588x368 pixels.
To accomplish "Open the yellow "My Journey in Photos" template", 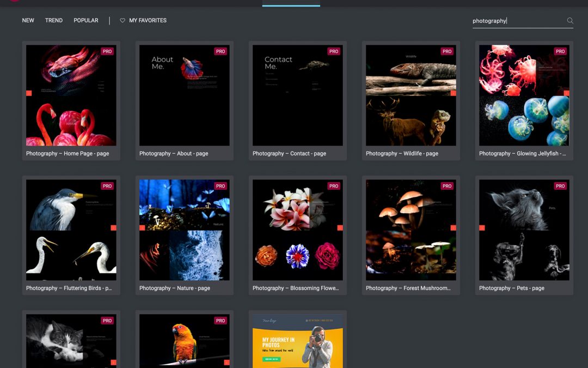I will 297,341.
